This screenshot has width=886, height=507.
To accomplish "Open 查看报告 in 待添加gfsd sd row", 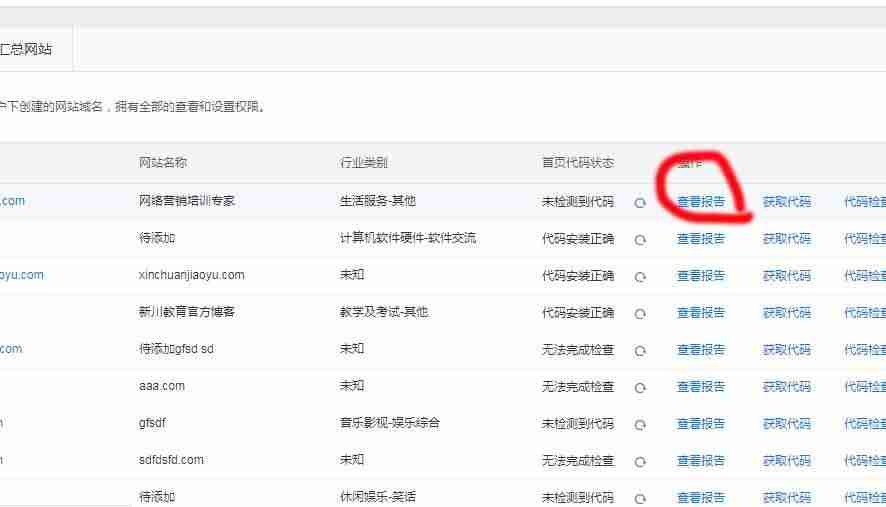I will pyautogui.click(x=701, y=350).
